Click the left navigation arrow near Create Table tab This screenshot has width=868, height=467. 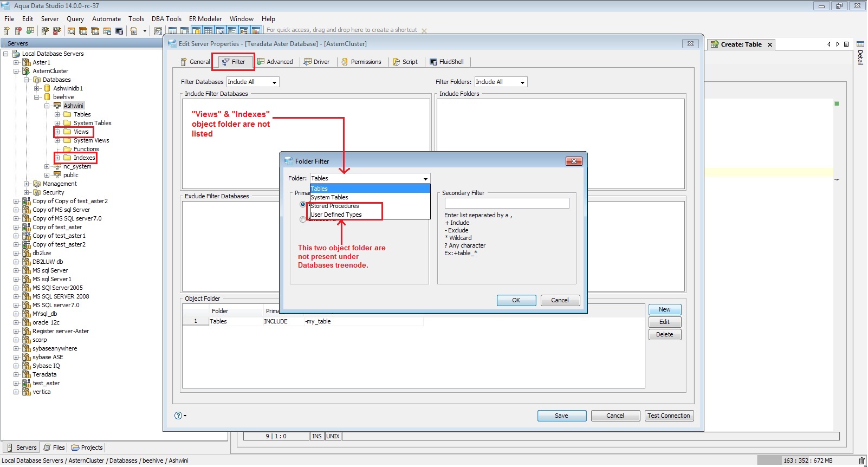click(829, 44)
